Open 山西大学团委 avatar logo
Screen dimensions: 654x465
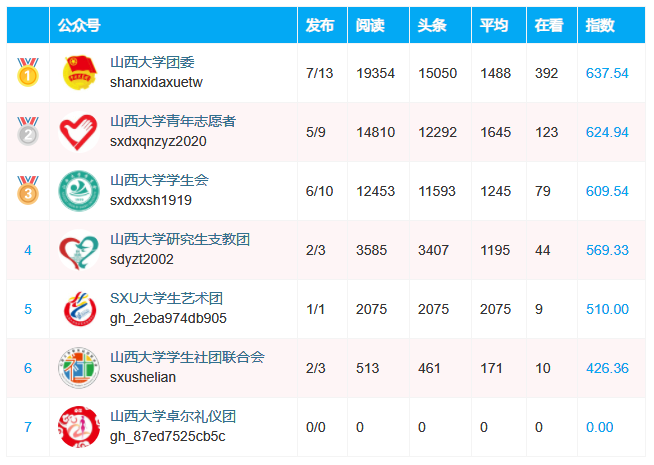(79, 73)
